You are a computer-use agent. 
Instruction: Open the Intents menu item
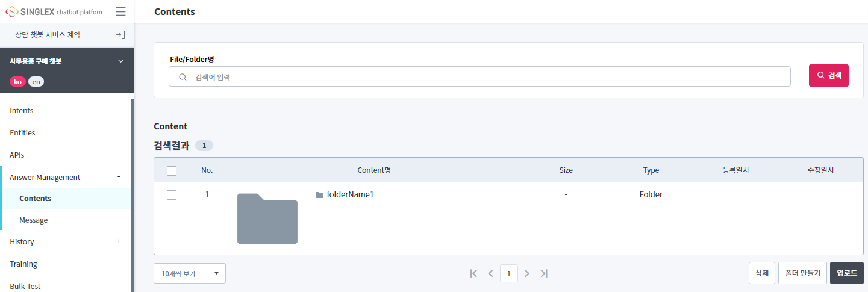coord(22,111)
